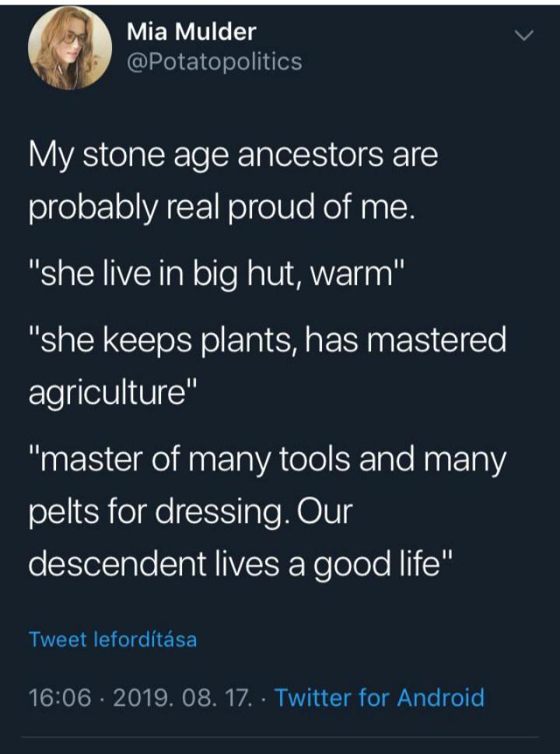Click the 16:06 timestamp

point(59,696)
